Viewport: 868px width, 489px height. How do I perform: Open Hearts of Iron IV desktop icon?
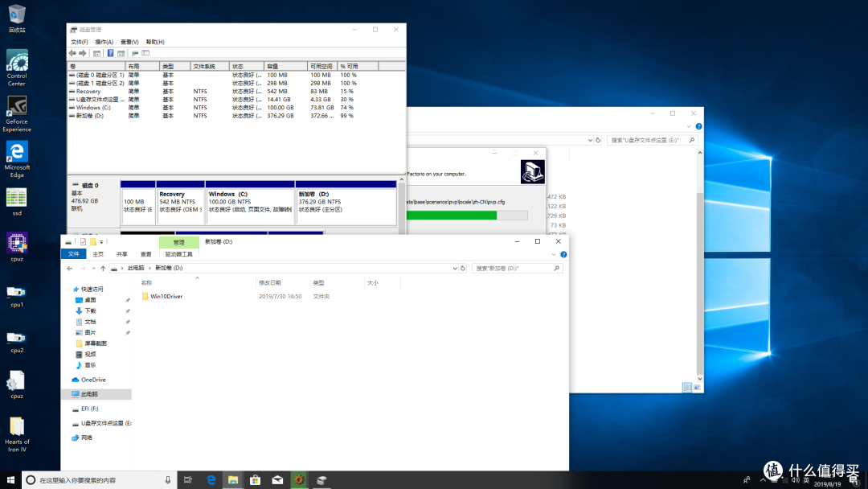tap(17, 435)
